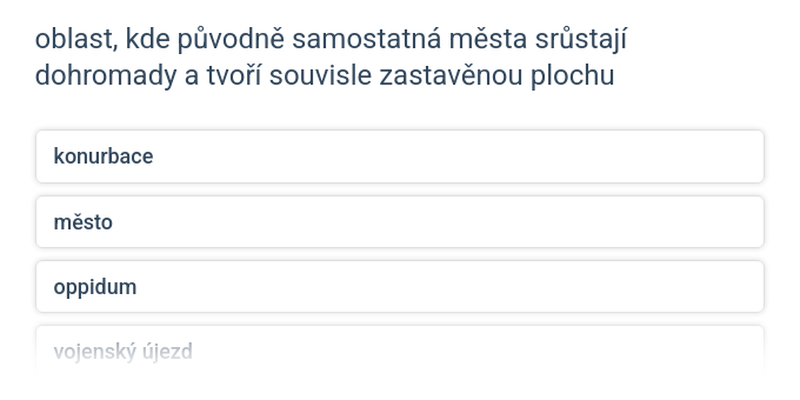Click empty area of the oppidum box
The height and width of the screenshot is (400, 800).
[449, 287]
